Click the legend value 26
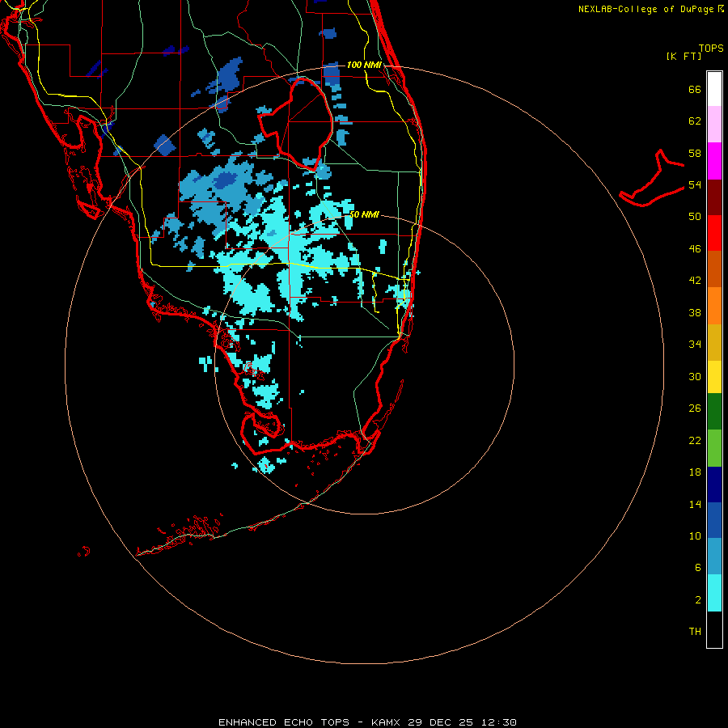 pyautogui.click(x=695, y=408)
